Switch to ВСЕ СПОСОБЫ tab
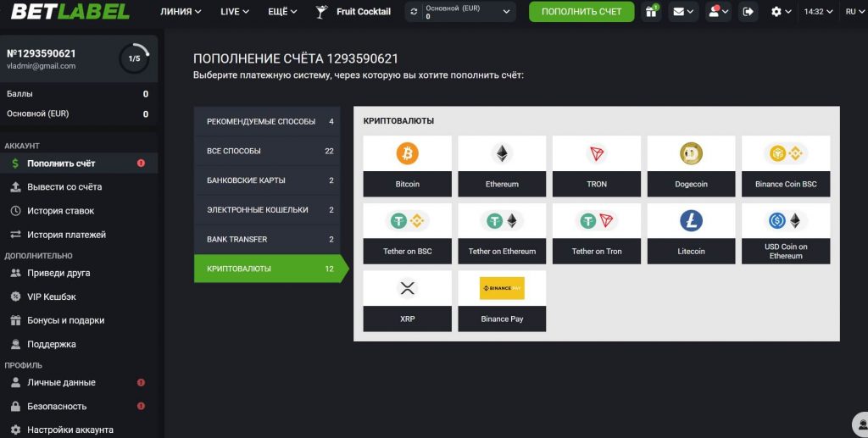 pos(267,151)
